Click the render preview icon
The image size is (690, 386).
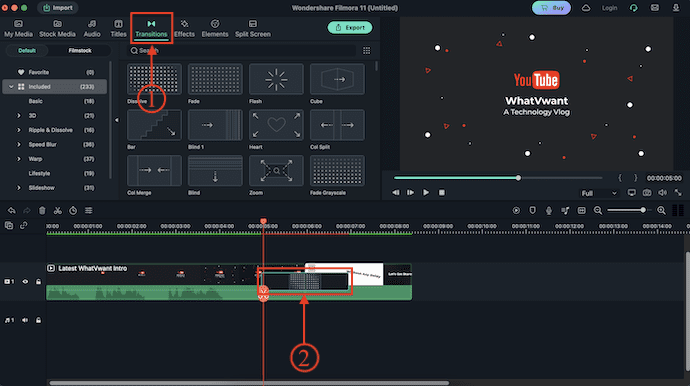coord(516,211)
